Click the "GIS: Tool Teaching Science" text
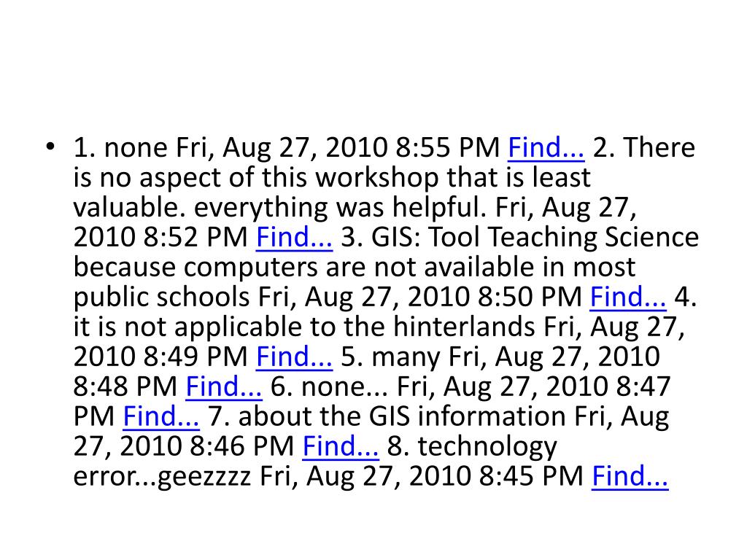Viewport: 747px width, 560px height. click(535, 238)
